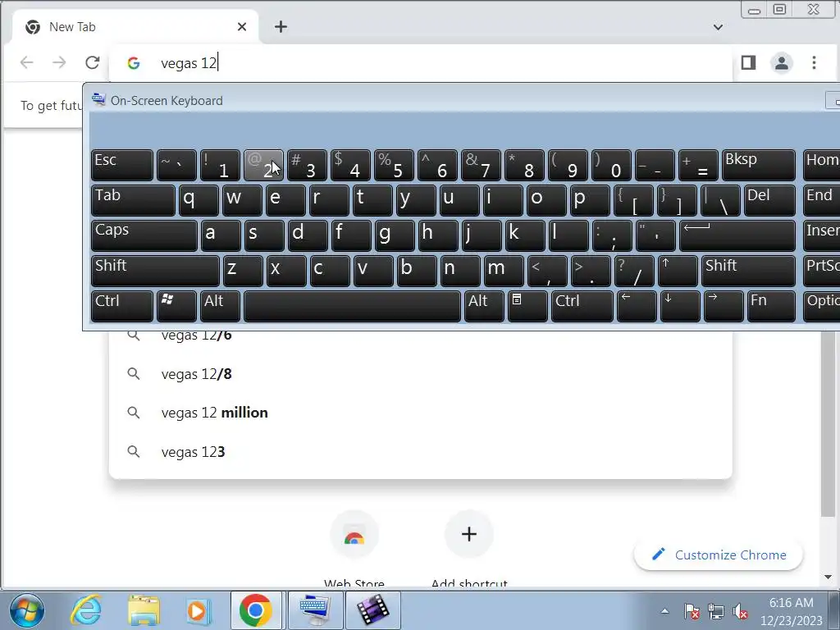Open Chrome three-dot menu
The image size is (840, 630).
coord(814,62)
